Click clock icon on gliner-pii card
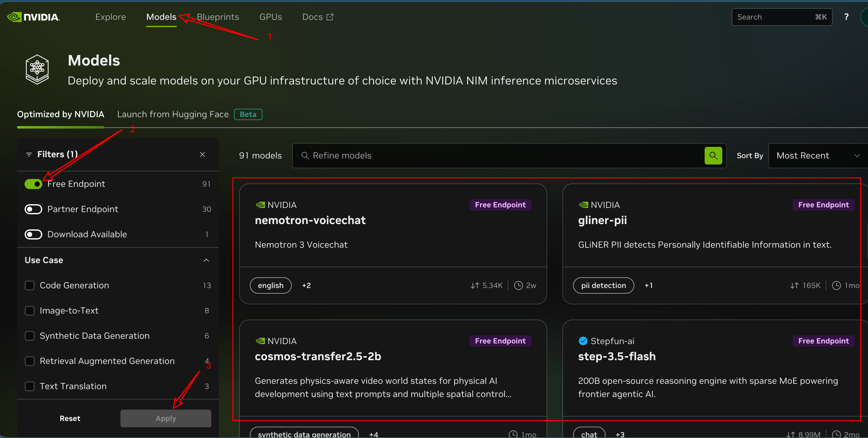 tap(836, 285)
